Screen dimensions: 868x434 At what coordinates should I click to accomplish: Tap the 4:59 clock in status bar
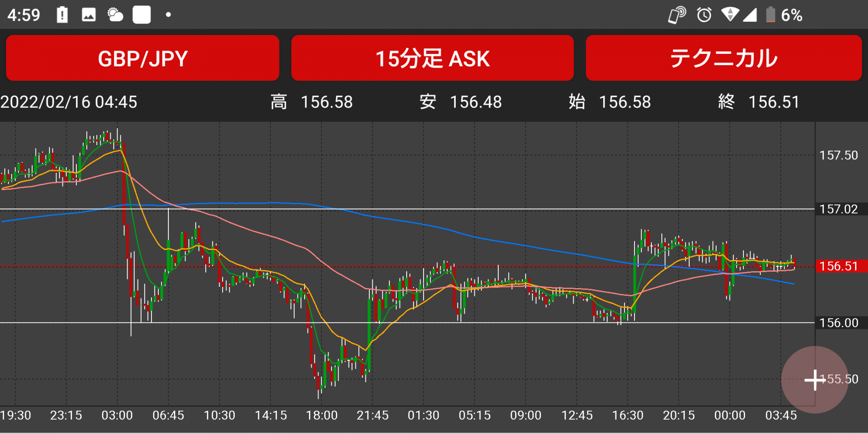point(23,15)
